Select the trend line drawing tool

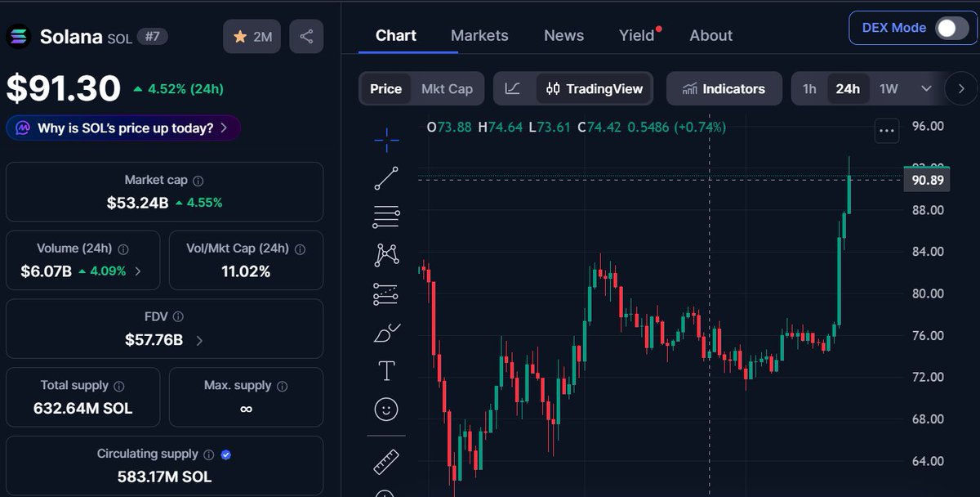coord(386,178)
